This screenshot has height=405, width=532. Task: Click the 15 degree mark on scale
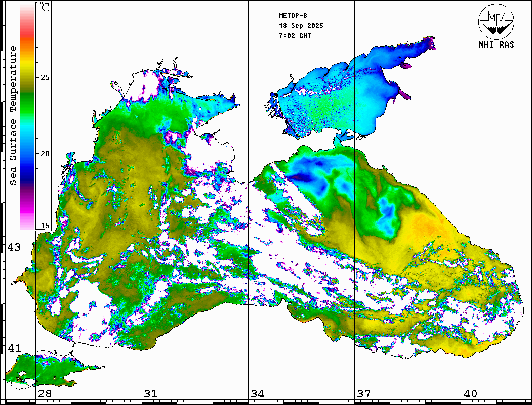[45, 226]
